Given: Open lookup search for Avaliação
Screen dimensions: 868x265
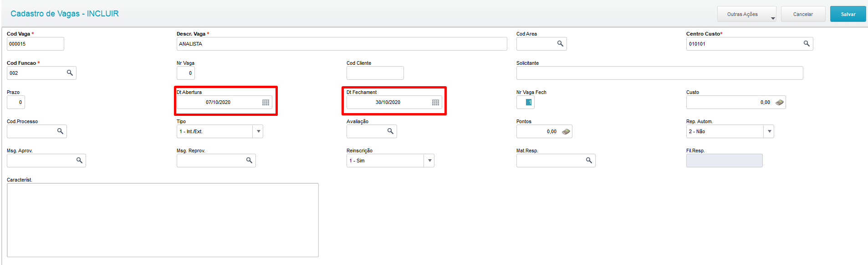Looking at the screenshot, I should 390,131.
